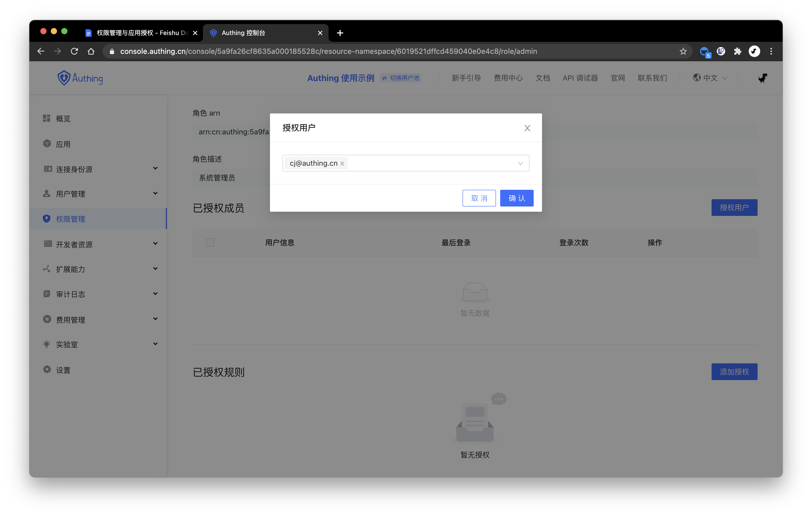The width and height of the screenshot is (812, 516).
Task: Select 概览 in the sidebar
Action: pyautogui.click(x=63, y=119)
